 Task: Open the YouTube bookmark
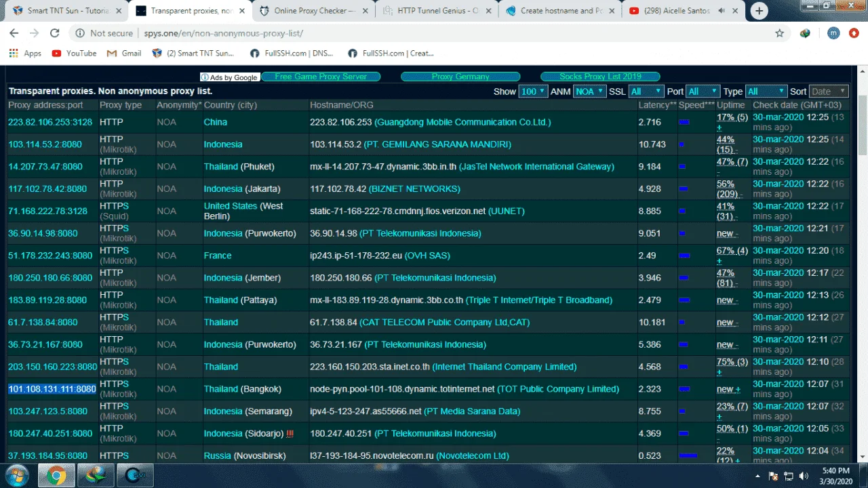coord(75,53)
